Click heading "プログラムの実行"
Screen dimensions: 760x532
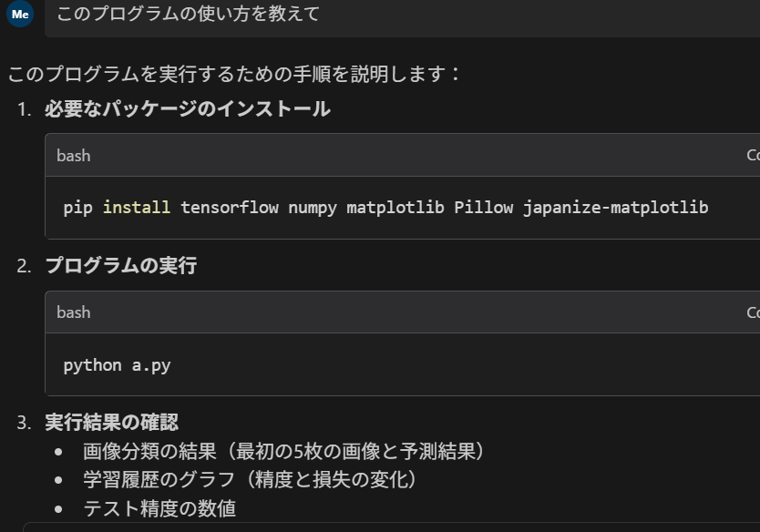pyautogui.click(x=120, y=265)
